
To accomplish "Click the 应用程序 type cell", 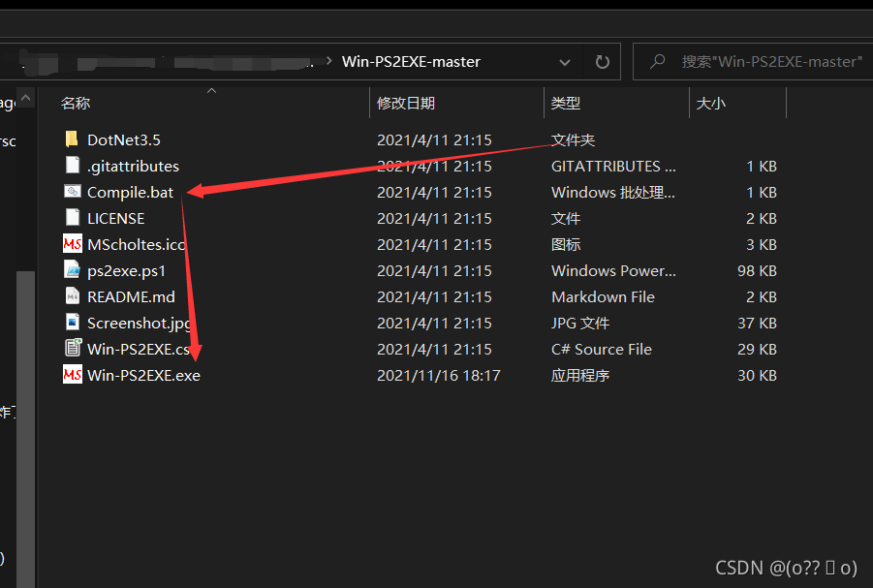I will 580,375.
